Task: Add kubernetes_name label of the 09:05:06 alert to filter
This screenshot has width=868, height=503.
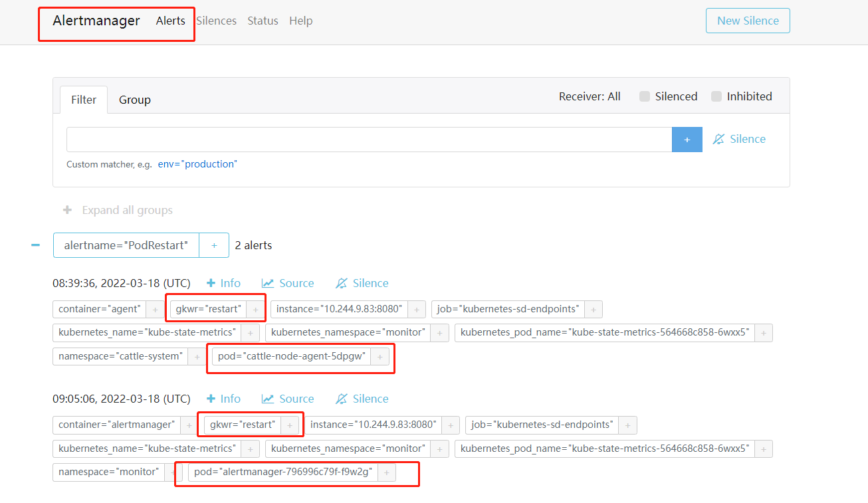Action: (250, 449)
